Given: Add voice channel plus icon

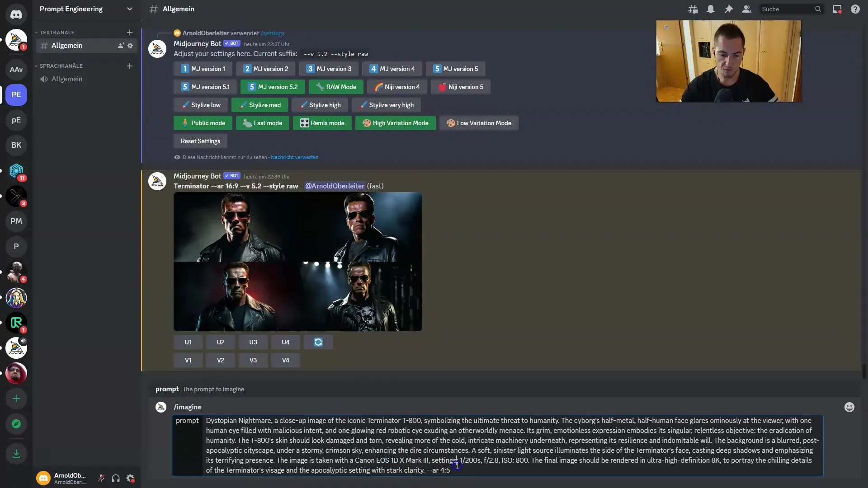Looking at the screenshot, I should coord(130,66).
